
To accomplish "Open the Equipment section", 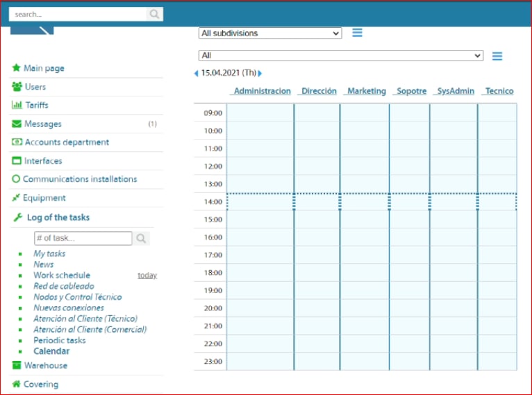I will 44,198.
